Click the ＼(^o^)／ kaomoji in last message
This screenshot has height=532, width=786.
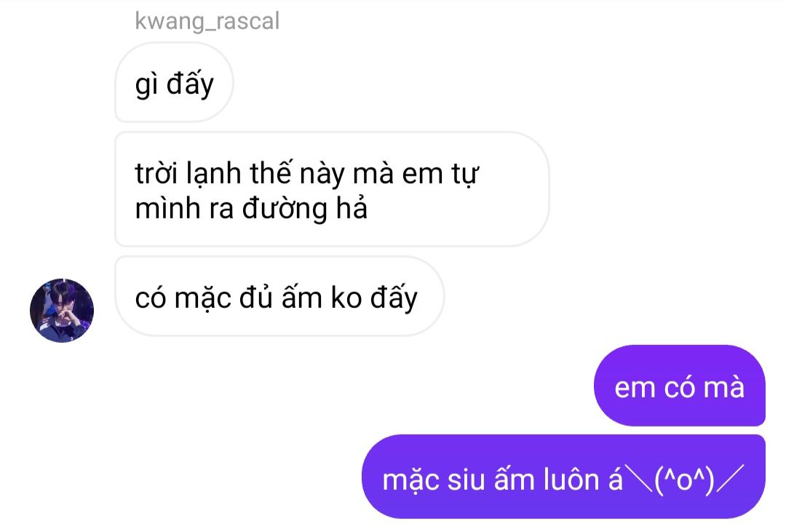coord(684,480)
